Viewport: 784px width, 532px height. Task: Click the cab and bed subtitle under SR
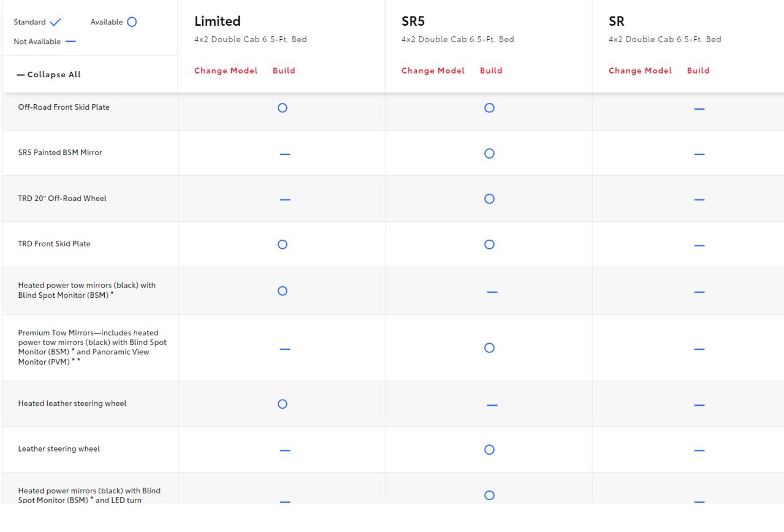click(x=665, y=39)
